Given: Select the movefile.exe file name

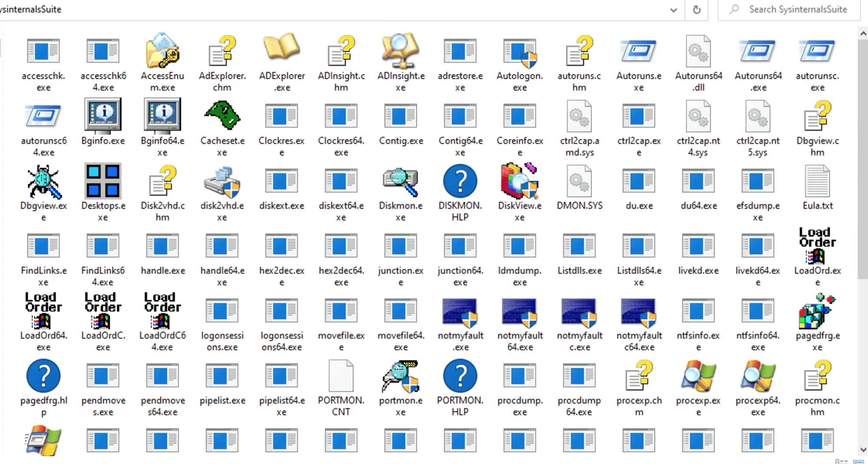Looking at the screenshot, I should click(x=341, y=341).
